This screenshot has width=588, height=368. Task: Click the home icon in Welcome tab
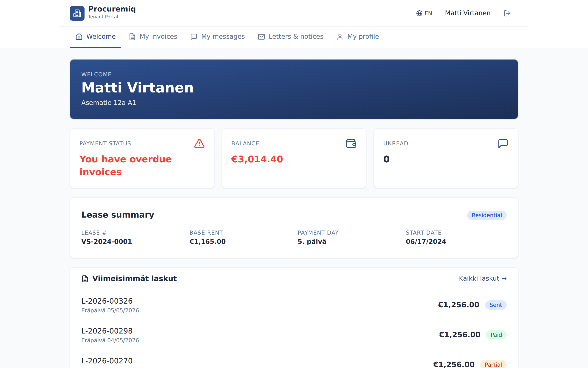pyautogui.click(x=79, y=37)
